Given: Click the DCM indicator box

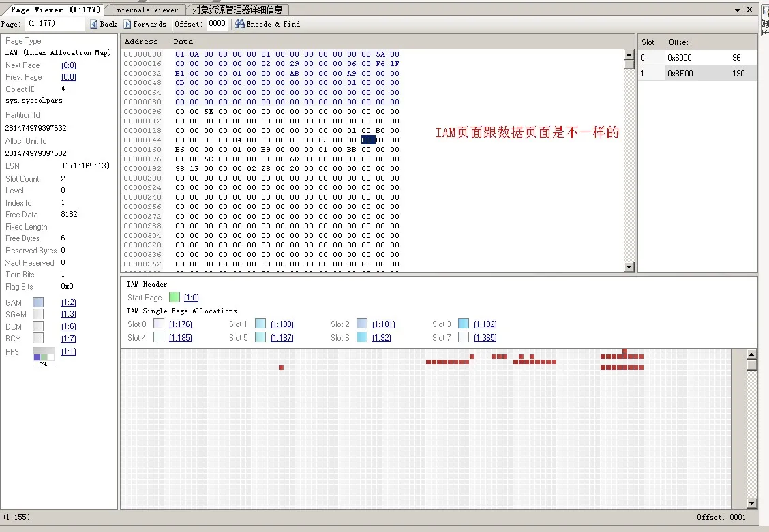Looking at the screenshot, I should pyautogui.click(x=38, y=326).
